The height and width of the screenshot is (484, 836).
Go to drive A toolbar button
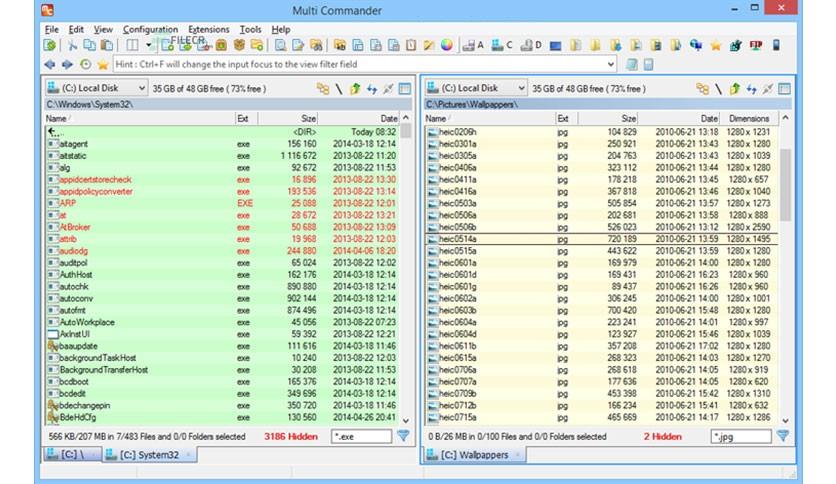click(x=473, y=45)
